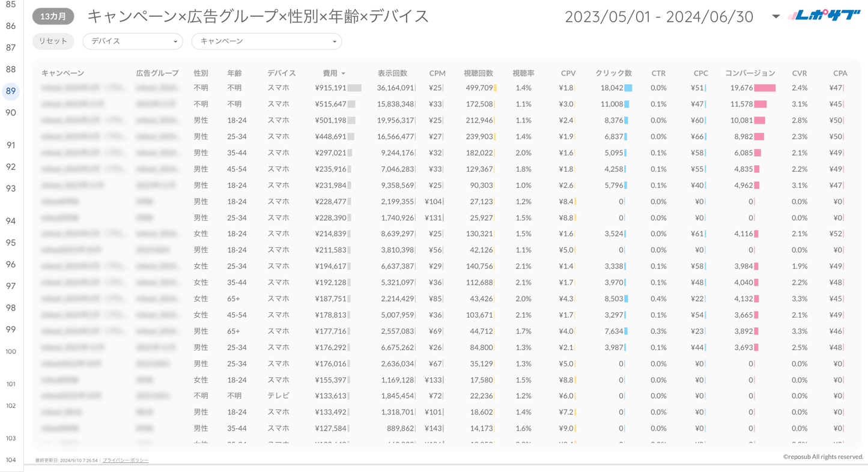Click the 19,676 conversions cell
The height and width of the screenshot is (472, 868).
(x=742, y=88)
